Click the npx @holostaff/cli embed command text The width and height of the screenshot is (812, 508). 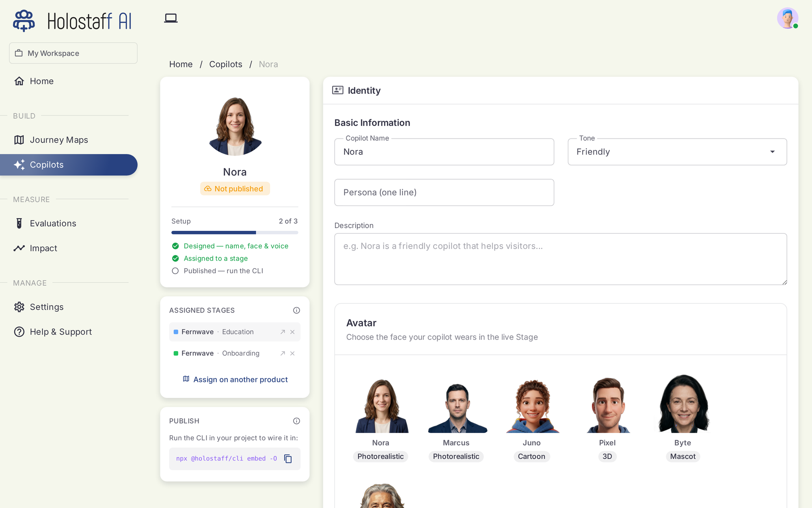pos(227,458)
